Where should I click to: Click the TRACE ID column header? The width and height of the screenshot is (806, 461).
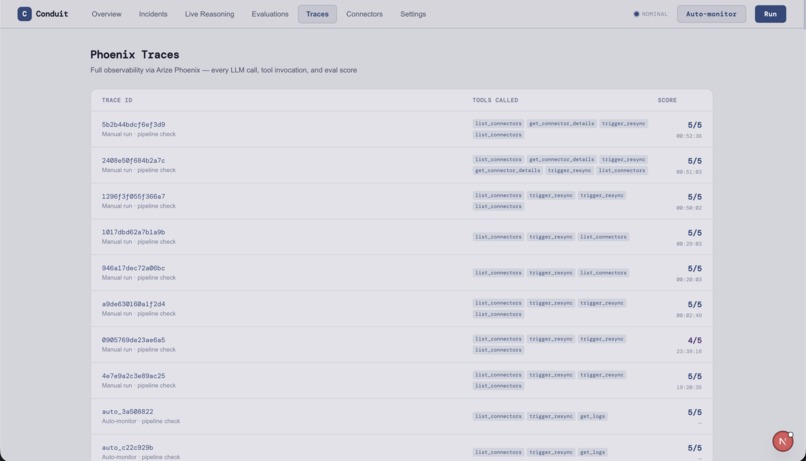[x=117, y=100]
